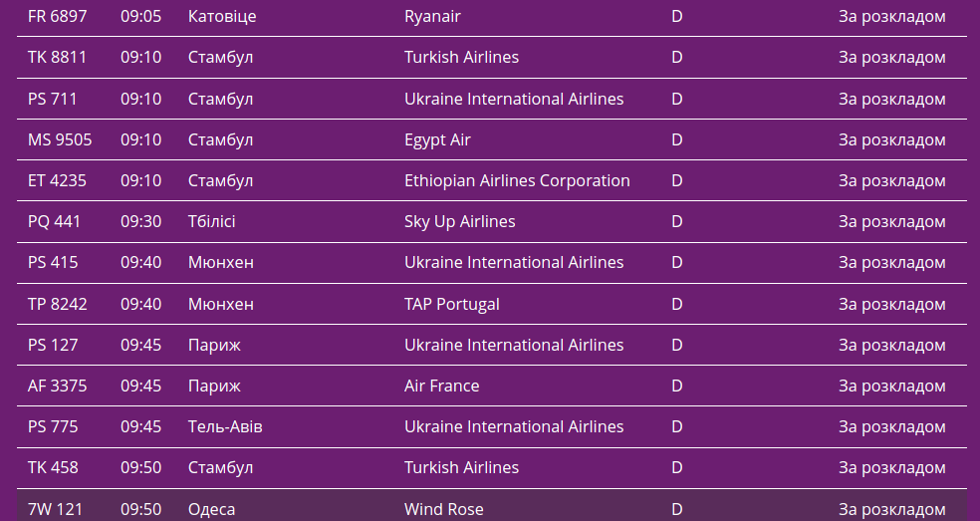
Task: Click the Wind Rose flight to Одеса
Action: click(x=443, y=509)
